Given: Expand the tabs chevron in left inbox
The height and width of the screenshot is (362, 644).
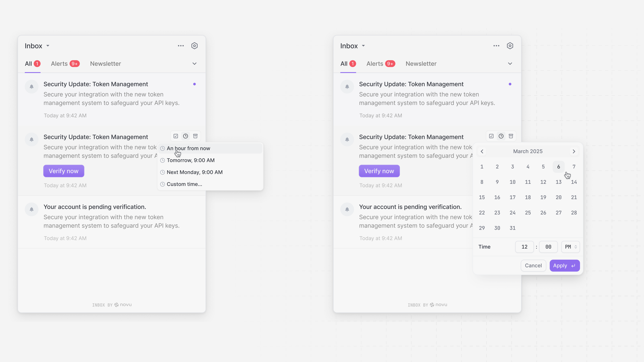Looking at the screenshot, I should [x=195, y=64].
